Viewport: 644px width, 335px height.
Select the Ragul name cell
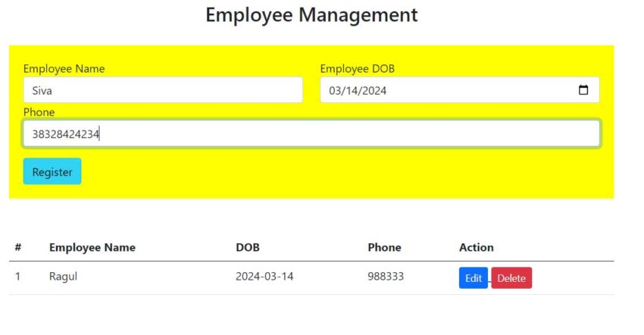coord(64,277)
